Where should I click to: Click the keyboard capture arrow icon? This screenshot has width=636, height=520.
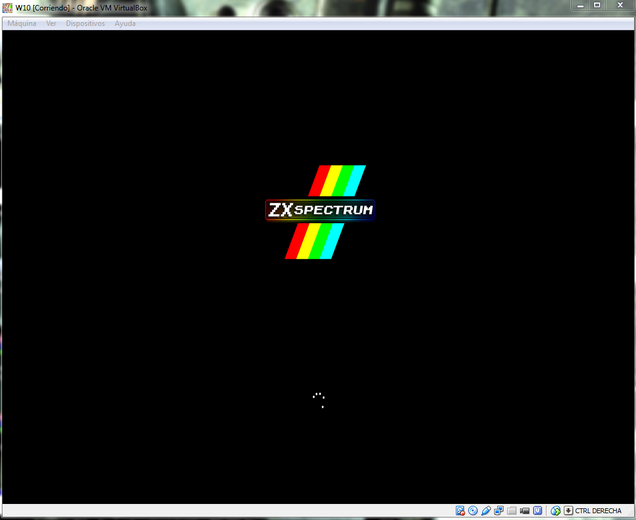tap(568, 511)
